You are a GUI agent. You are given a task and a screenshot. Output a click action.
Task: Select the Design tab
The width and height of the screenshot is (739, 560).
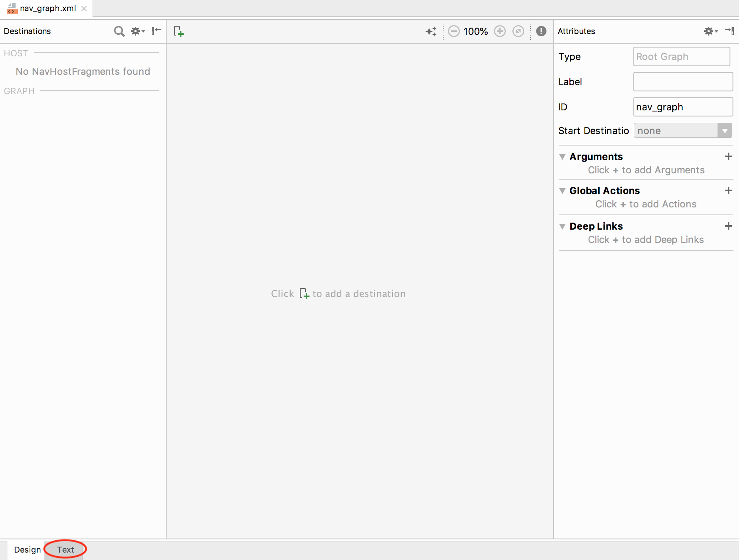pos(27,550)
